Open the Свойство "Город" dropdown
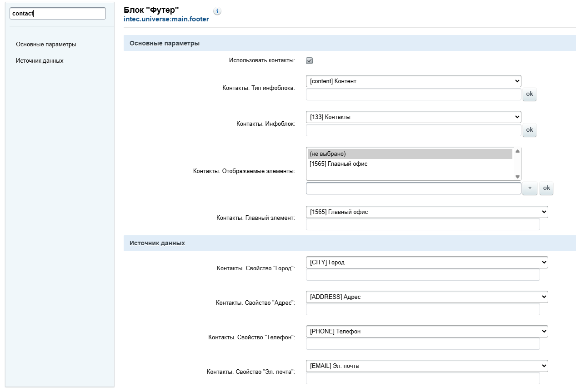 [x=427, y=262]
